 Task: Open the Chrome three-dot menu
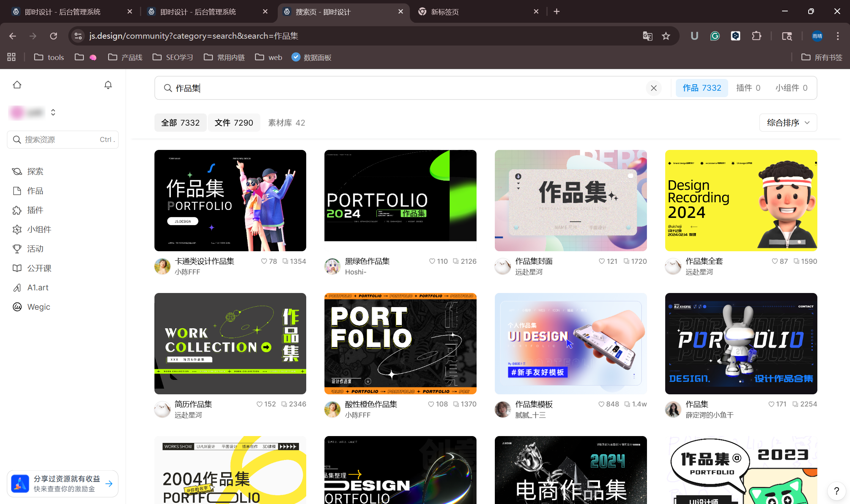(838, 36)
